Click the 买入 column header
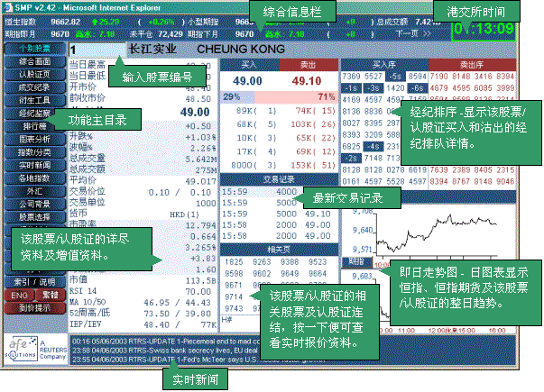Image resolution: width=544 pixels, height=392 pixels. click(250, 65)
